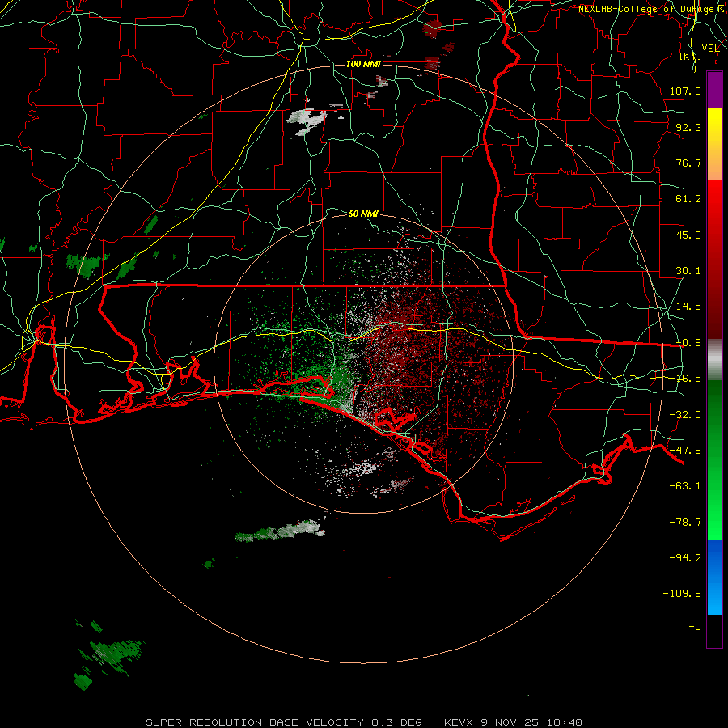Click the 50 NMI range ring label

coord(363,214)
